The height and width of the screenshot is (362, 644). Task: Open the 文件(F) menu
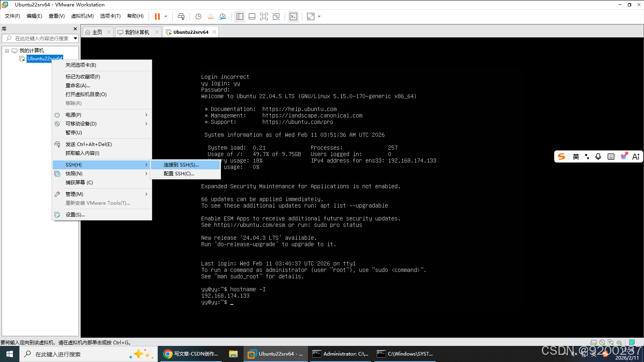coord(12,16)
